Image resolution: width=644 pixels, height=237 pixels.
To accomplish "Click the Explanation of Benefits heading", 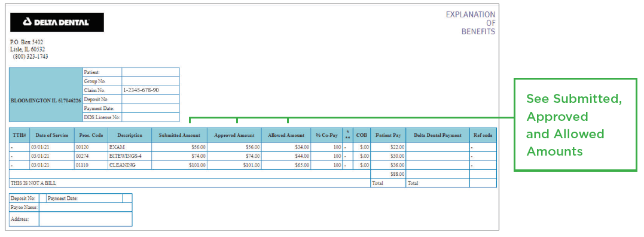I will coord(470,23).
